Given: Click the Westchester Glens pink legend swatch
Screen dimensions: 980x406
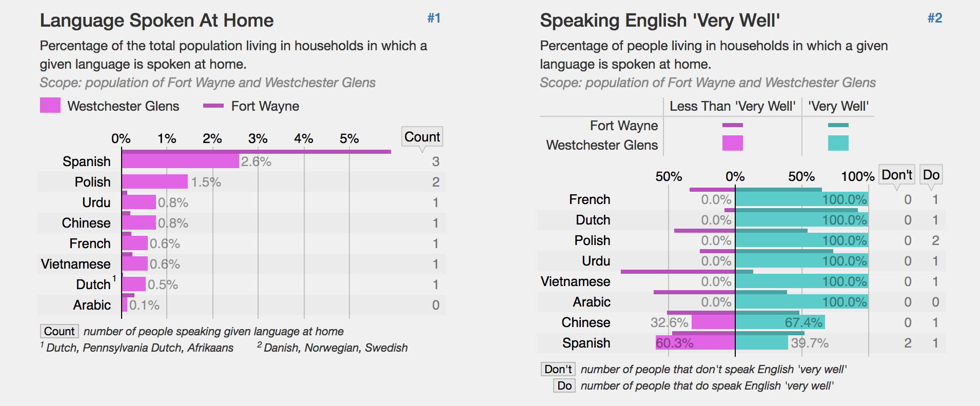Looking at the screenshot, I should (x=50, y=106).
